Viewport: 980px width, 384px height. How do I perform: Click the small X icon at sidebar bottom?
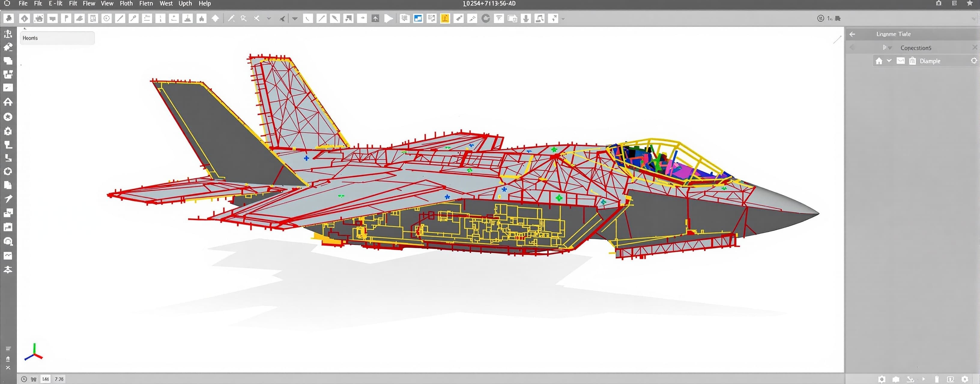click(x=8, y=367)
